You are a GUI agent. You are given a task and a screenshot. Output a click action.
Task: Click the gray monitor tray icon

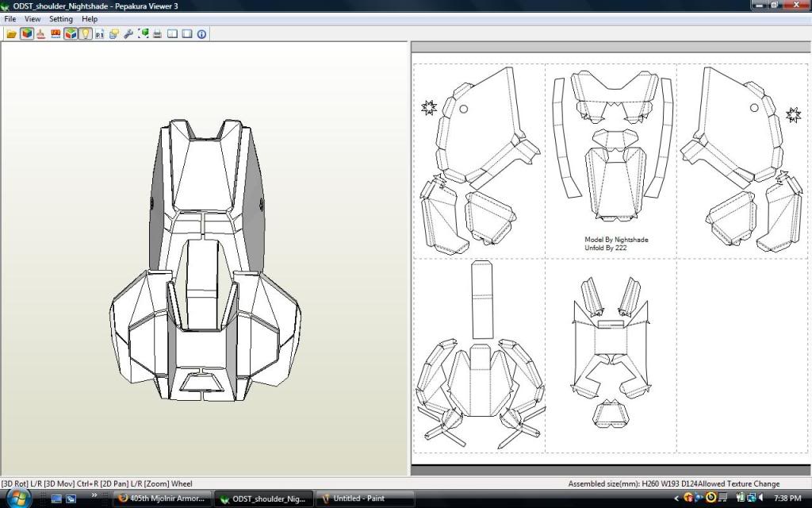(722, 498)
